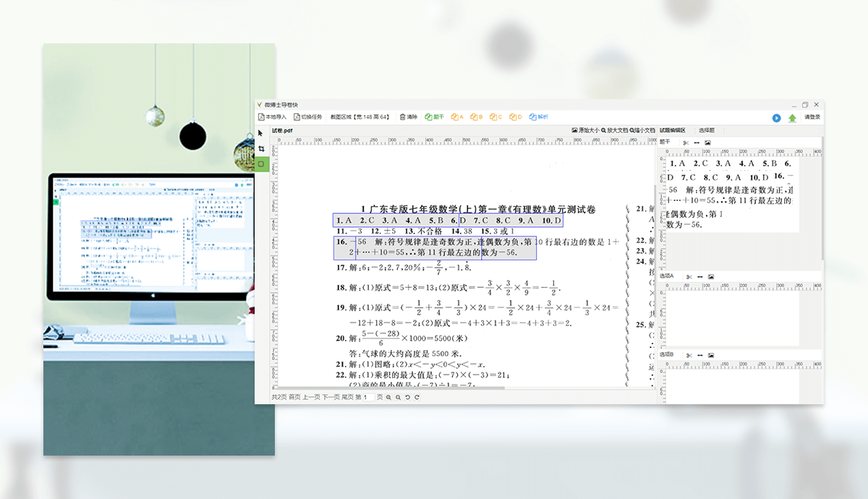Toggle the green rectangle selection tool

(x=261, y=164)
